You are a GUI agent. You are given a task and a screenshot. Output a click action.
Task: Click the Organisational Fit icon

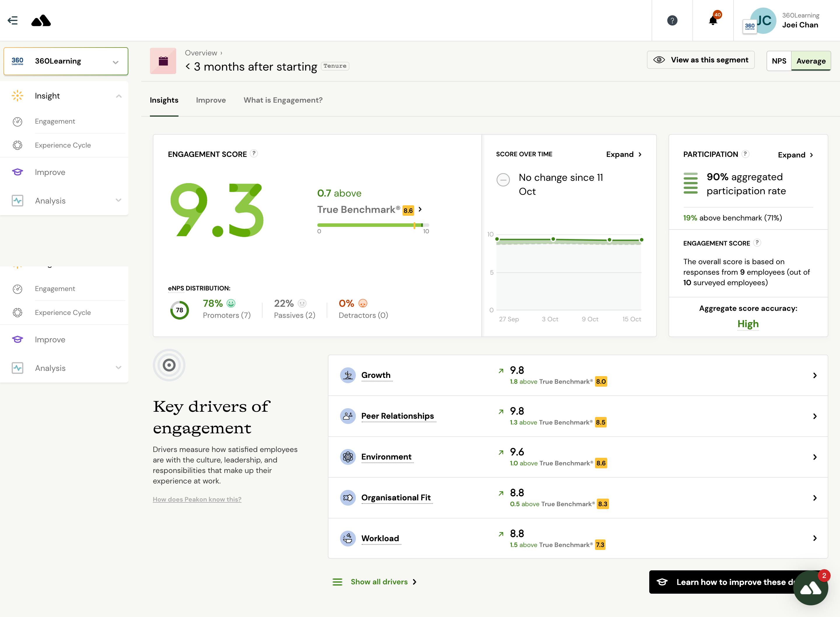(348, 497)
